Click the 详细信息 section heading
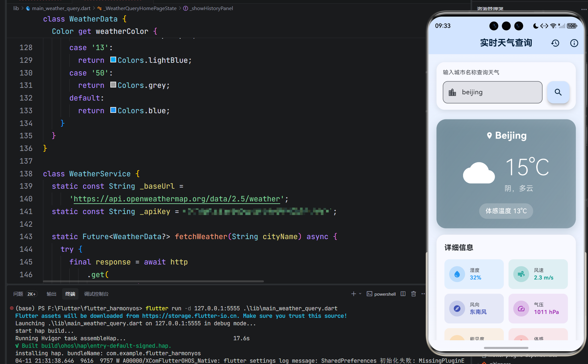Viewport: 588px width, 364px height. (x=459, y=248)
